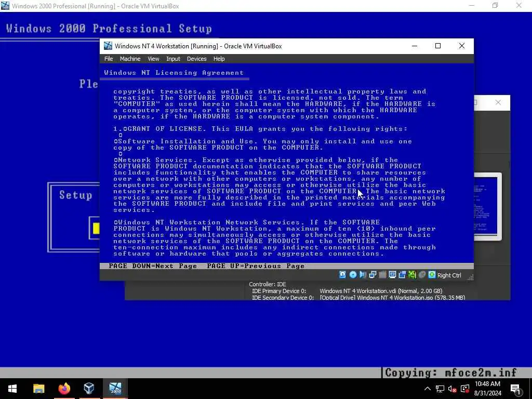This screenshot has width=532, height=399.
Task: Maximize the Windows NT 4 Workstation window
Action: tap(438, 46)
